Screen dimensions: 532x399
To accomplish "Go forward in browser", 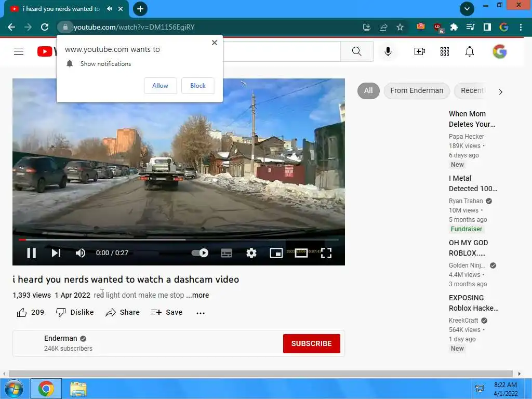I will [x=28, y=27].
